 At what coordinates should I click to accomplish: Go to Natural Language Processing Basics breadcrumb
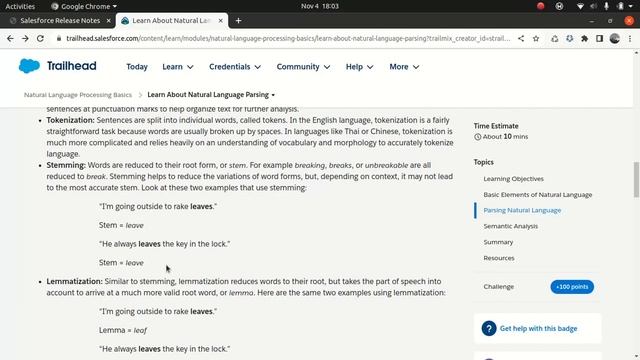point(78,95)
